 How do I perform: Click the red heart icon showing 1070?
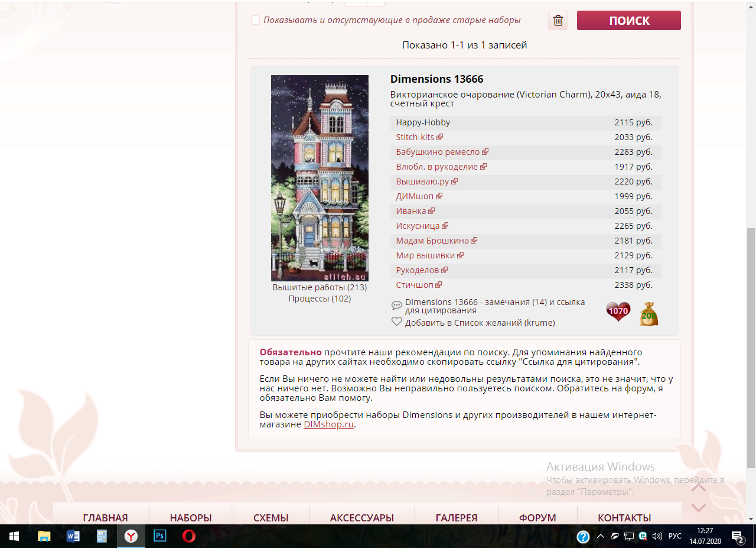pos(618,312)
